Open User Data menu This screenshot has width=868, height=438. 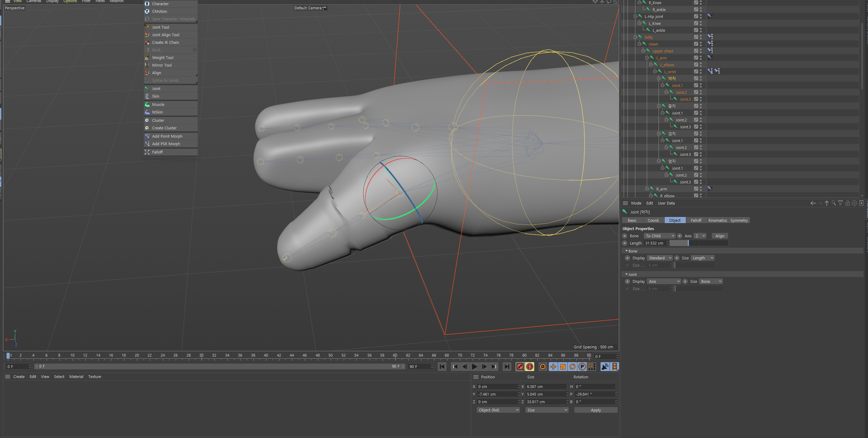[666, 203]
